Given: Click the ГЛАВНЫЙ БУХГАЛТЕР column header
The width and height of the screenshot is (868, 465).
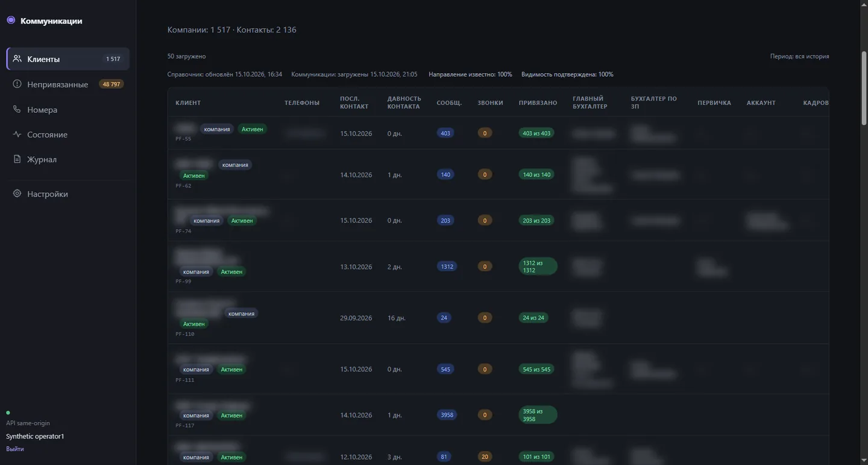Looking at the screenshot, I should (590, 103).
